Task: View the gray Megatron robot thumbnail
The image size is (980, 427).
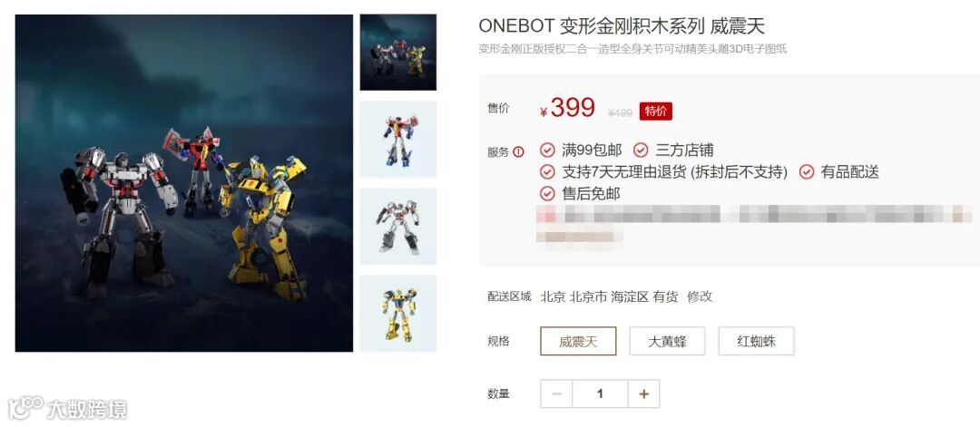Action: coord(398,226)
